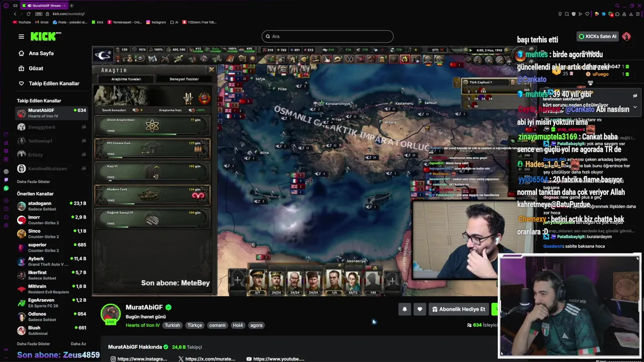Focus the Ara search box
Screen dimensions: 644x362
pyautogui.click(x=328, y=36)
